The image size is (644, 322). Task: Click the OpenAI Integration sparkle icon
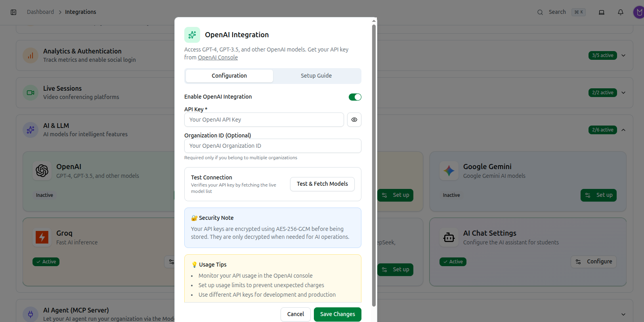tap(192, 35)
